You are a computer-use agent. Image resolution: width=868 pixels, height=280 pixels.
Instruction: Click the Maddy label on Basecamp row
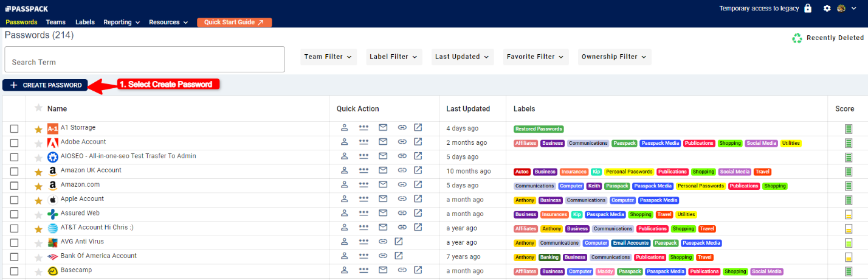(x=605, y=271)
